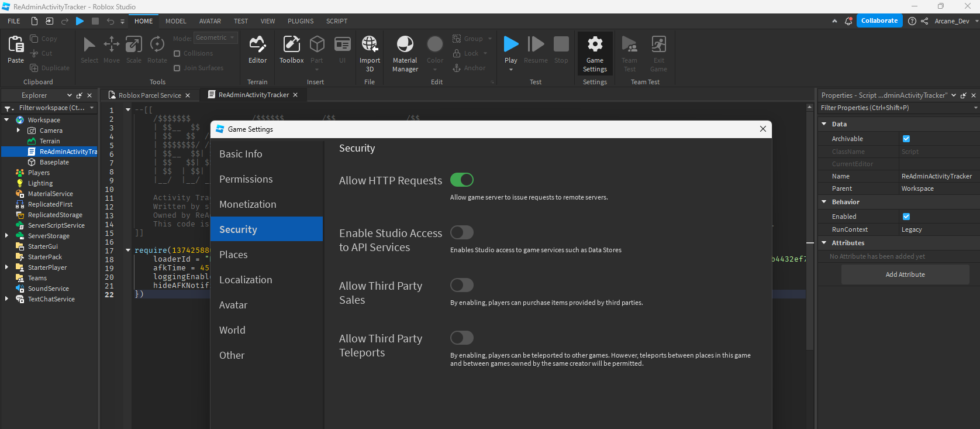Uncheck the Archivable property checkbox
Screen dimensions: 980x429
pos(906,139)
